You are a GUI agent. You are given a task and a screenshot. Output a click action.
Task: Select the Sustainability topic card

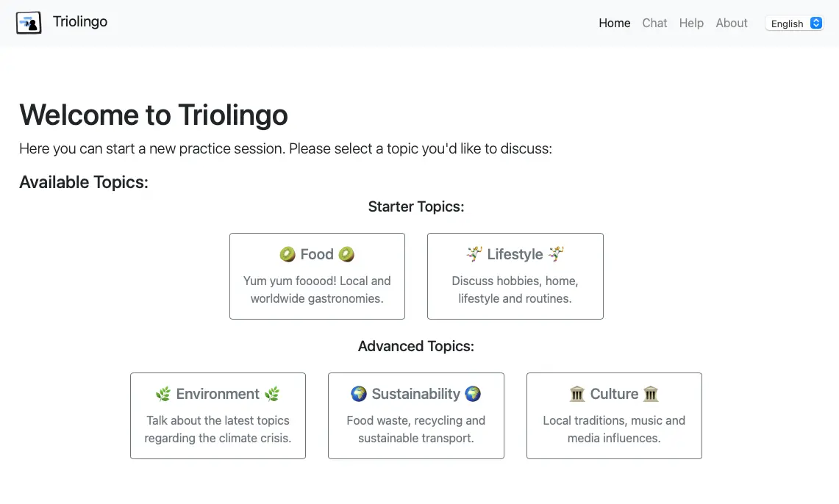pos(415,416)
